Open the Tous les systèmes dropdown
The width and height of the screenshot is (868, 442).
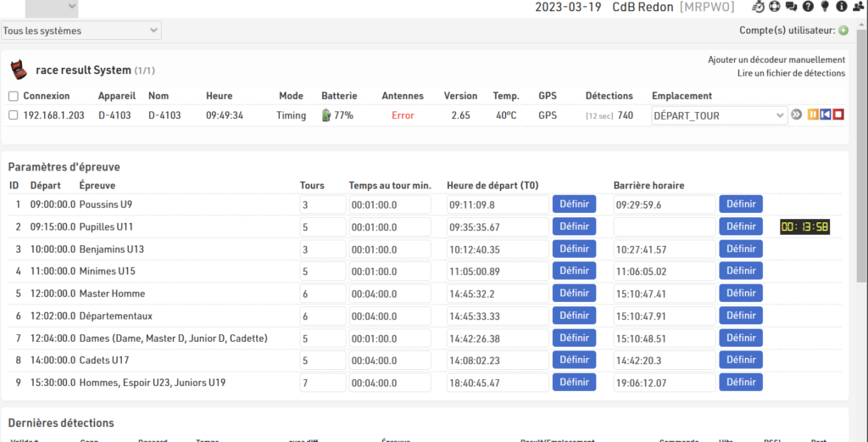(x=81, y=31)
